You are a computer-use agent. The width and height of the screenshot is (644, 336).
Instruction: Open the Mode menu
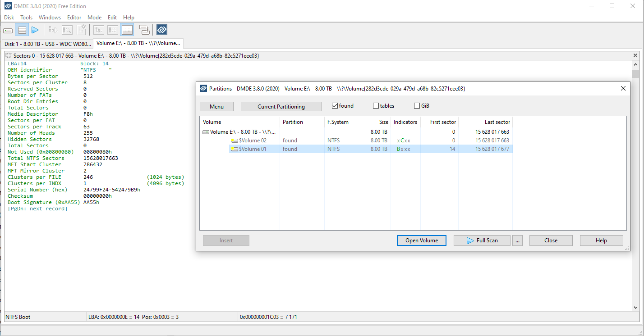(94, 18)
